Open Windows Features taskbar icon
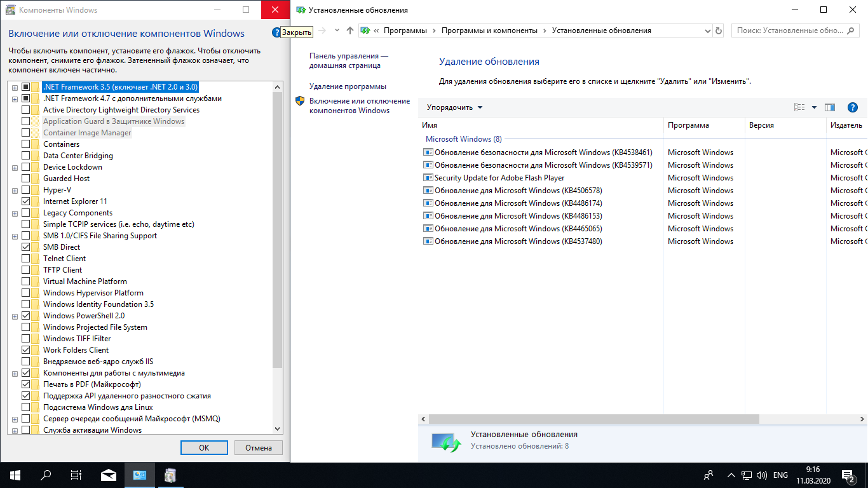The width and height of the screenshot is (868, 488). (x=170, y=475)
